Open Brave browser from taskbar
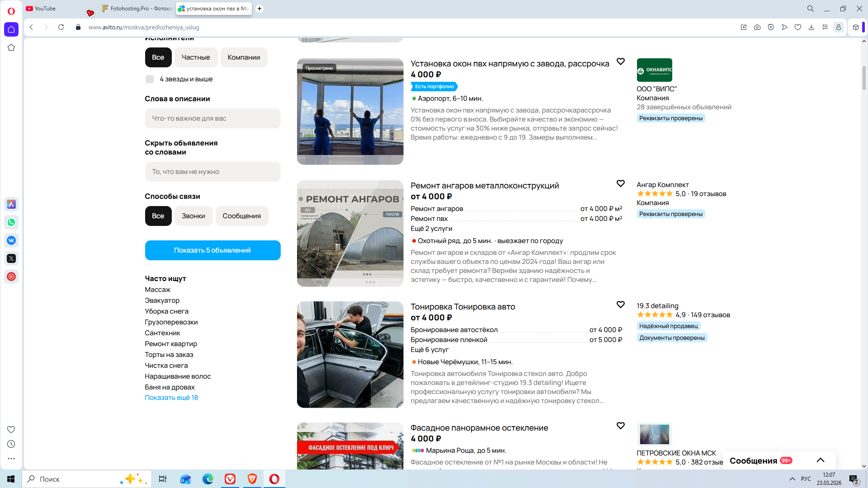Image resolution: width=868 pixels, height=488 pixels. [x=252, y=479]
